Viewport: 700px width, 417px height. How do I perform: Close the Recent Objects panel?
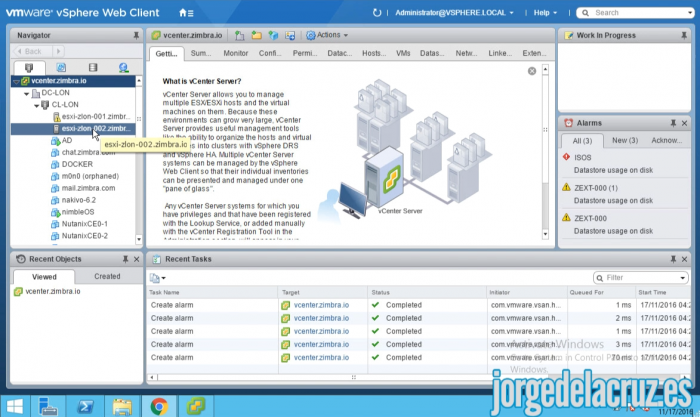[x=137, y=259]
